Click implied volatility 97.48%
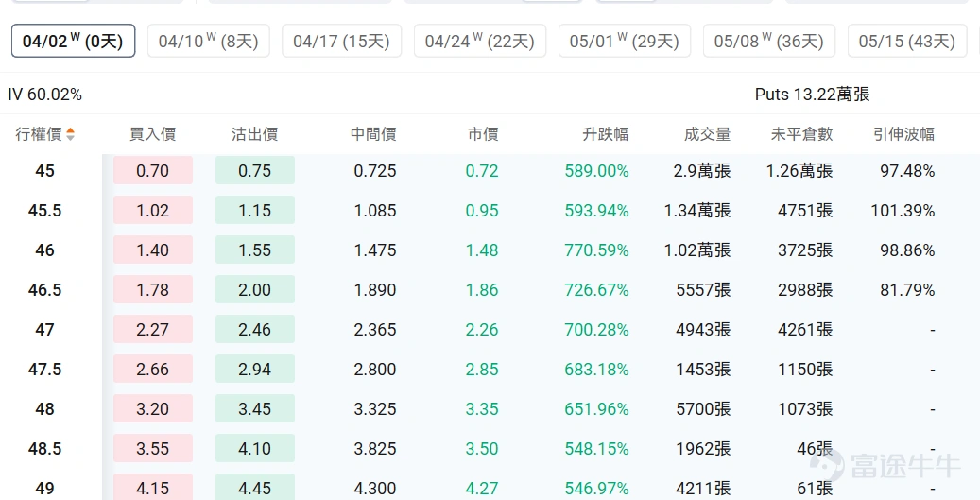 907,171
